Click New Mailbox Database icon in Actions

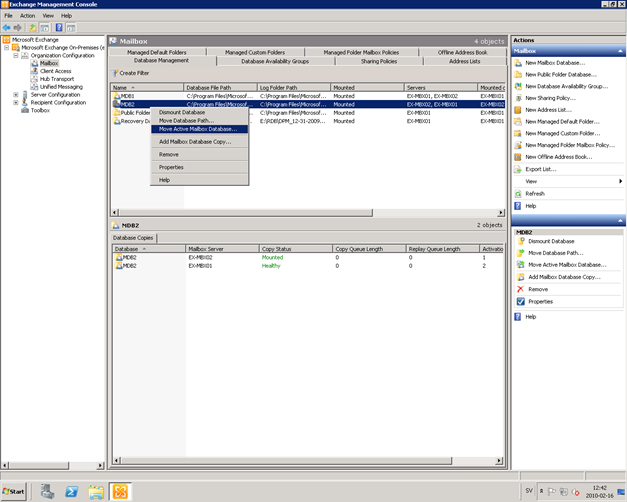click(518, 63)
